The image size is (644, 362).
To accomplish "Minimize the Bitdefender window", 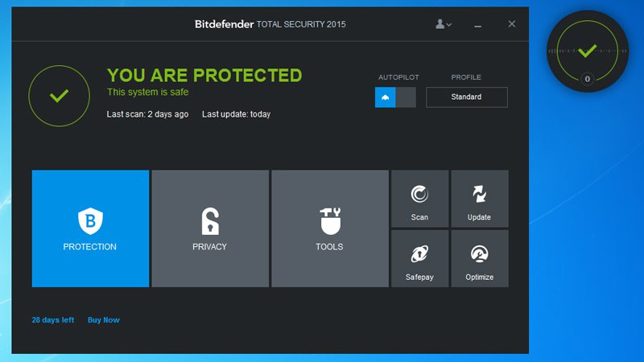I will [477, 26].
